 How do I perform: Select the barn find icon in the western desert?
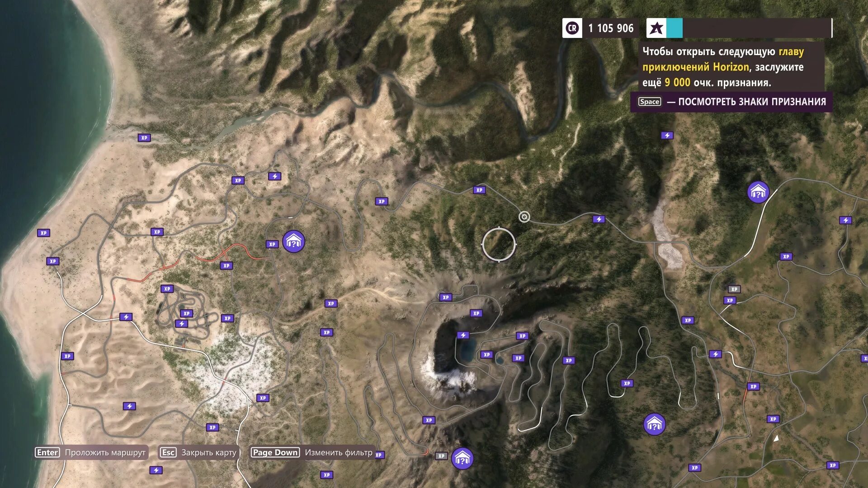click(x=294, y=241)
